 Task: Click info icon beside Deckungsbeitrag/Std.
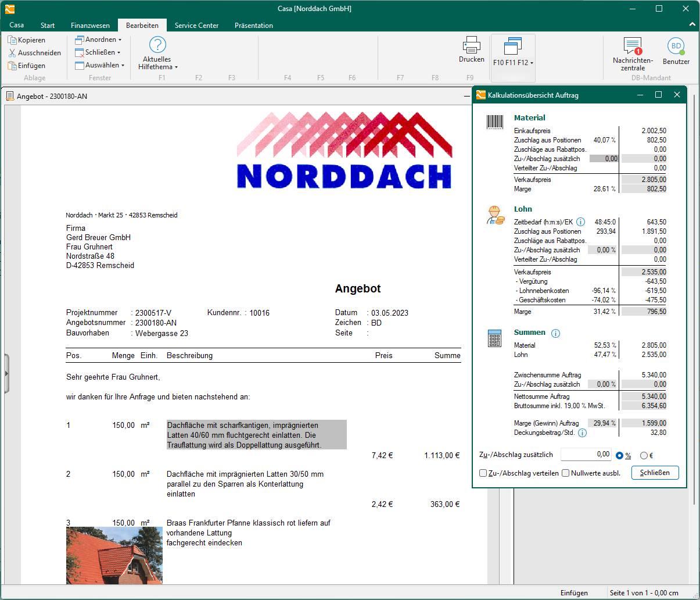pyautogui.click(x=582, y=433)
